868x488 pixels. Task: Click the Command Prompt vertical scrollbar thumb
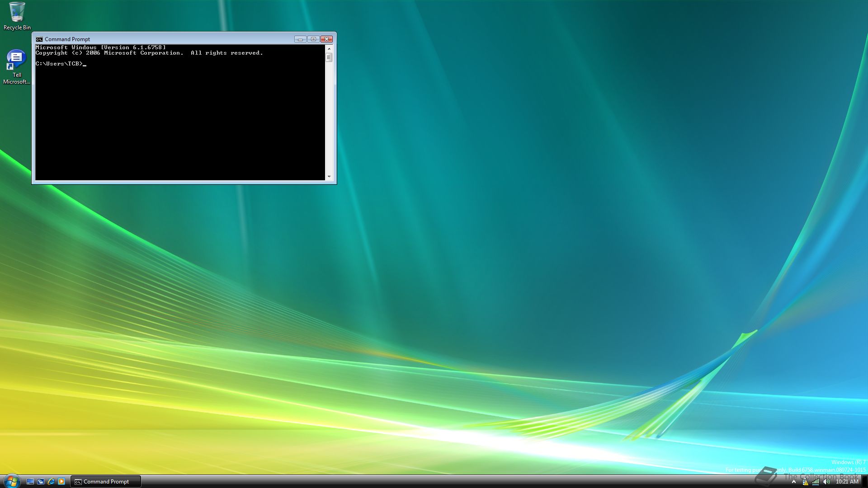coord(329,57)
